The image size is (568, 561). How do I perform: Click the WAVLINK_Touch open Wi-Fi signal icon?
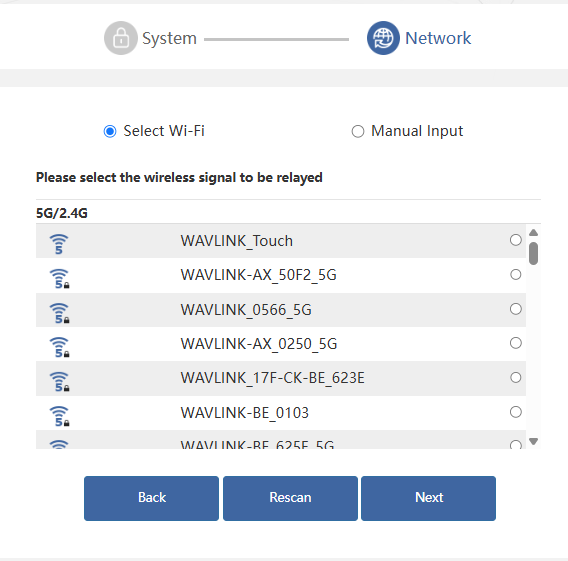59,244
